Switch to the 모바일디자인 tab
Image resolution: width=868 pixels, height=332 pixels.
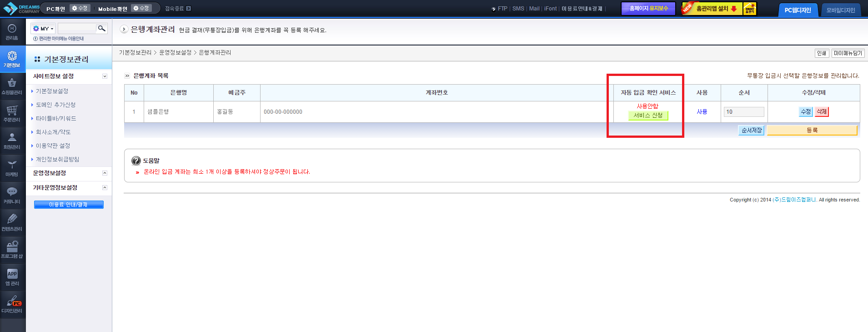pos(841,10)
